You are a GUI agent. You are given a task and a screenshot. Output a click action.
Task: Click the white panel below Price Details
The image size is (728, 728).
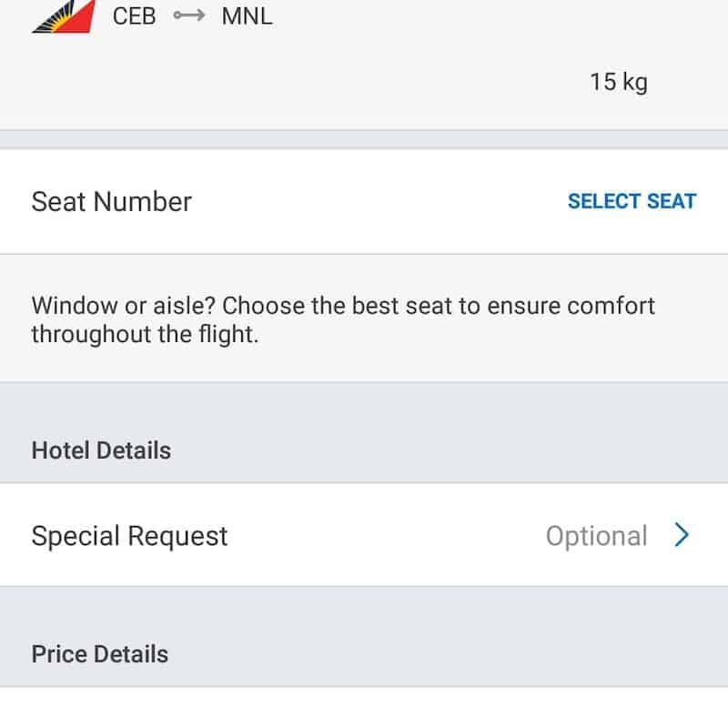coord(364,708)
